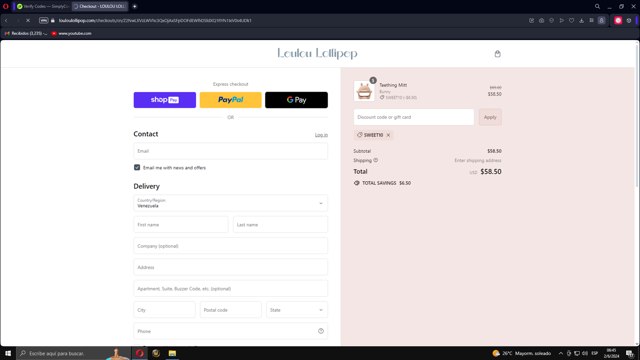Click the taskbar clock and date
The height and width of the screenshot is (360, 640).
(x=611, y=353)
